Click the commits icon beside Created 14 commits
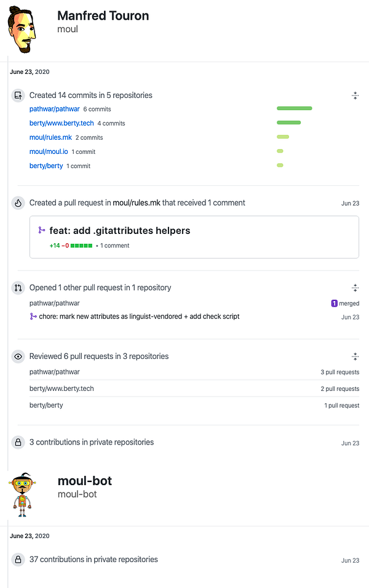The width and height of the screenshot is (369, 588). coord(18,95)
